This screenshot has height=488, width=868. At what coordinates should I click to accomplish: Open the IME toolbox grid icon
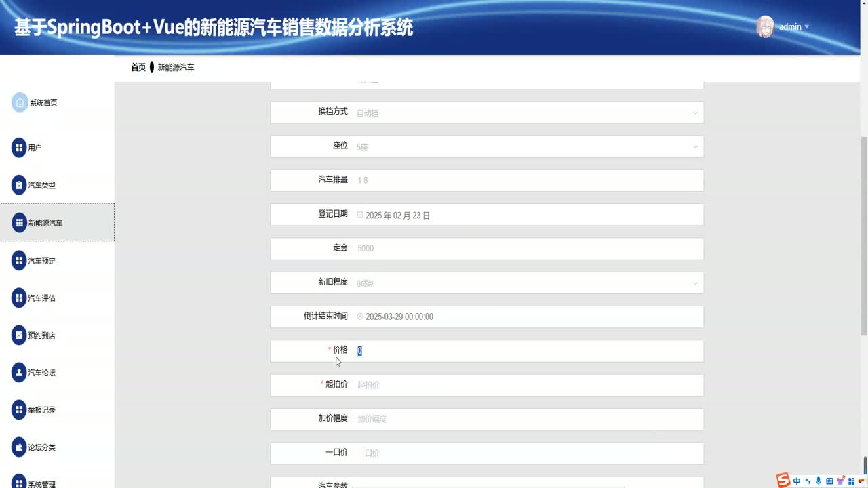point(851,481)
